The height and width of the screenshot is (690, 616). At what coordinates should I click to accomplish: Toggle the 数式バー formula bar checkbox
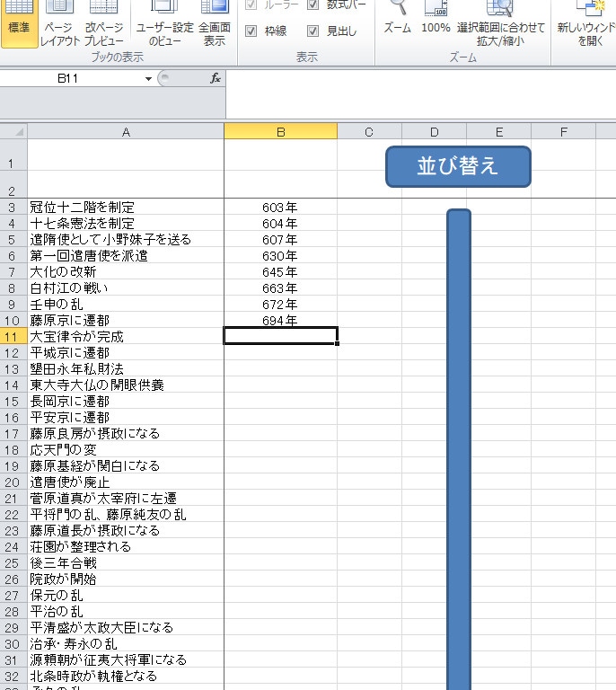tap(312, 4)
